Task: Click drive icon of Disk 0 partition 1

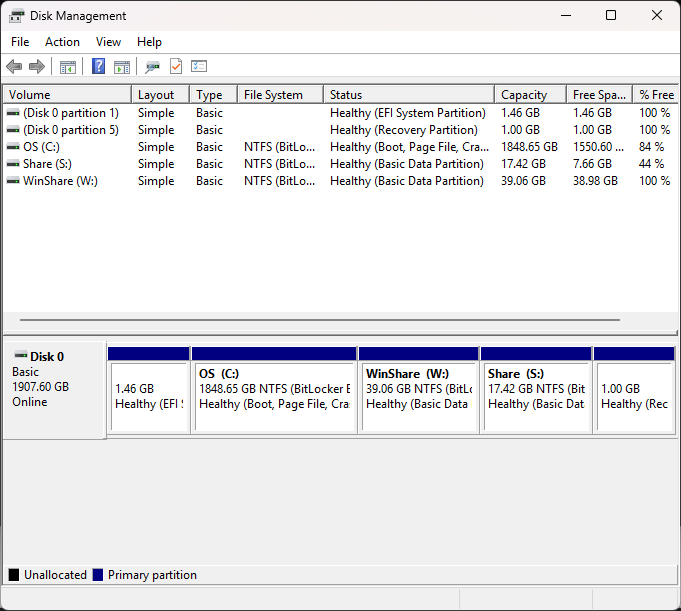Action: pos(13,113)
